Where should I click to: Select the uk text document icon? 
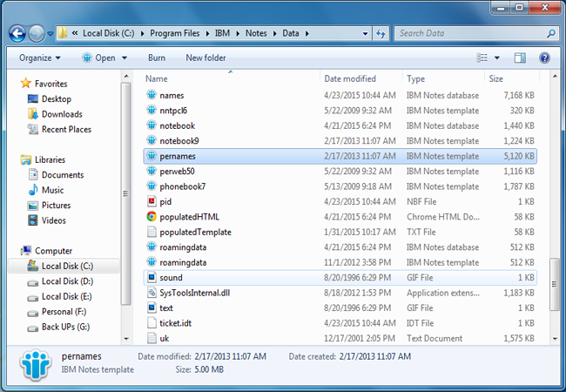[x=152, y=338]
